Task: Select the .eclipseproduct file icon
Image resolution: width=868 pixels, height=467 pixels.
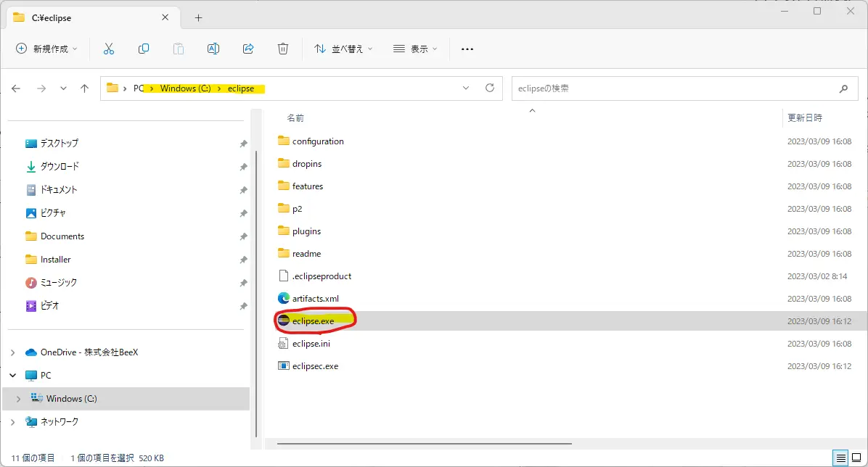Action: point(284,276)
